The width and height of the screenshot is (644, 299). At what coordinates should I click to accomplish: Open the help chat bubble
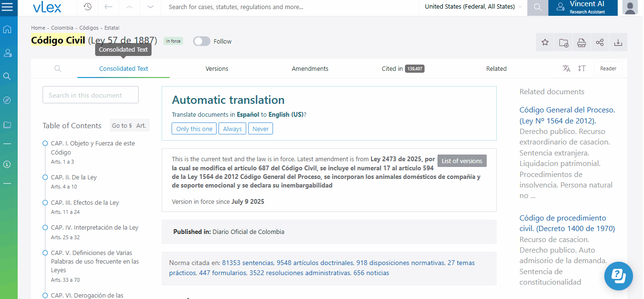pyautogui.click(x=618, y=276)
